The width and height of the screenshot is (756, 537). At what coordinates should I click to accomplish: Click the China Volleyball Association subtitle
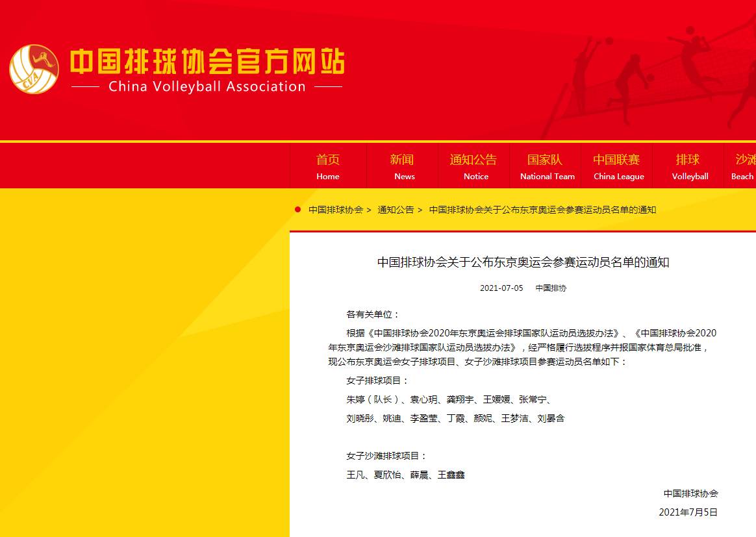coord(207,87)
